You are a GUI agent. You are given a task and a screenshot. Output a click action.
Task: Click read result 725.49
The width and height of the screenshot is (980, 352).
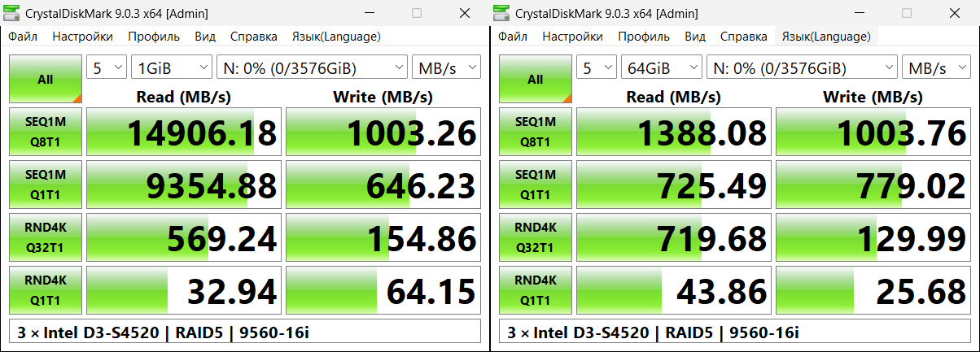coord(674,185)
